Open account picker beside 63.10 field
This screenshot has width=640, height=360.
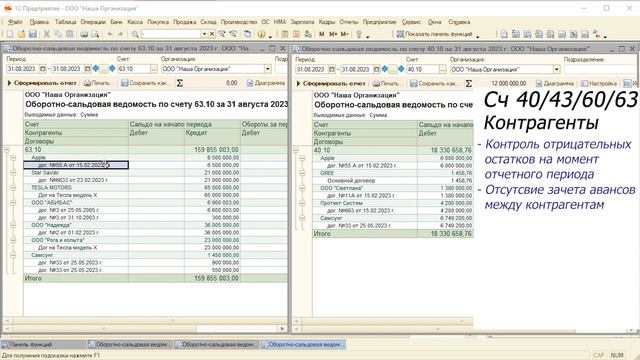pos(153,69)
